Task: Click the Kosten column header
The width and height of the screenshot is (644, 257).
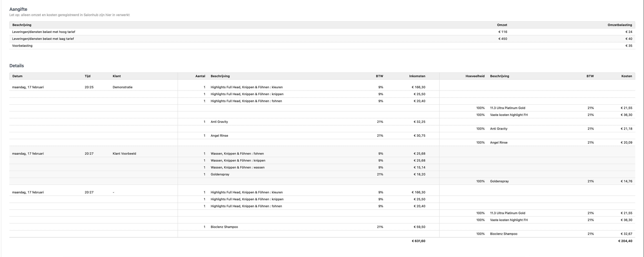Action: tap(626, 76)
